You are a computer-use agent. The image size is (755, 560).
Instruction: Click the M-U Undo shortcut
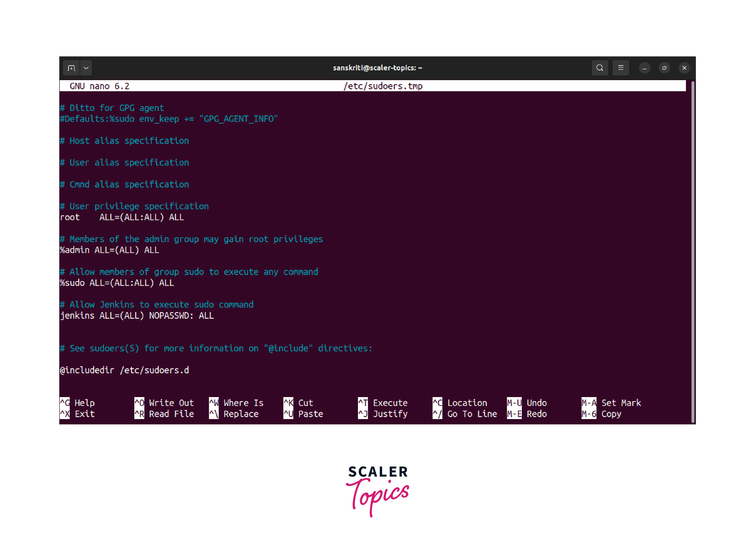(x=527, y=403)
